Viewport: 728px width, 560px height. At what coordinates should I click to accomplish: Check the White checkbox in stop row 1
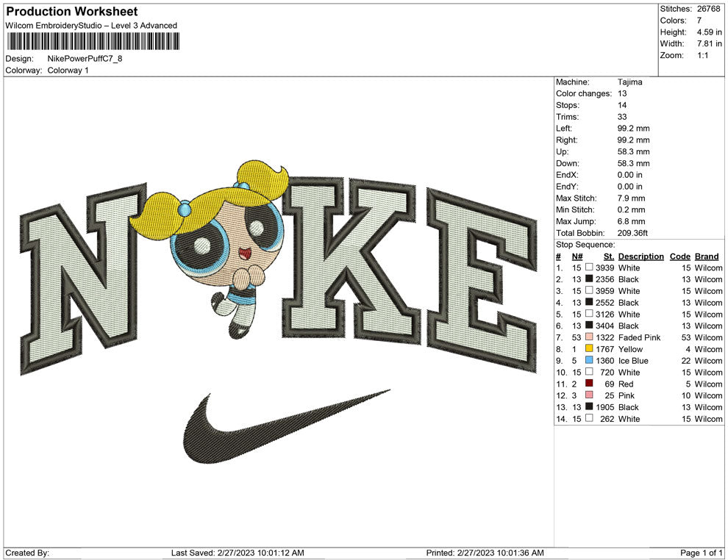point(589,268)
